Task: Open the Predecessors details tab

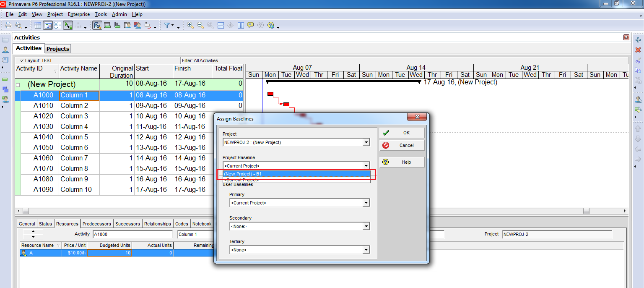Action: (x=97, y=224)
